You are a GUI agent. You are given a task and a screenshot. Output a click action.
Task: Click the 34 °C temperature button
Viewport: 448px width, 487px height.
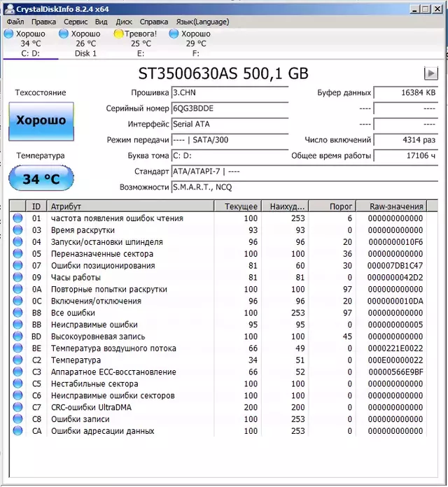tap(41, 178)
